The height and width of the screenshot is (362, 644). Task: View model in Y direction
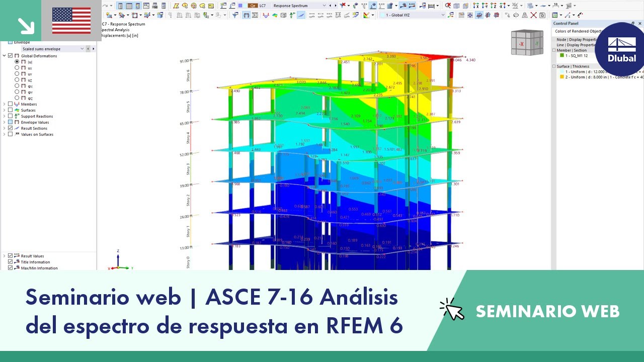click(x=485, y=6)
